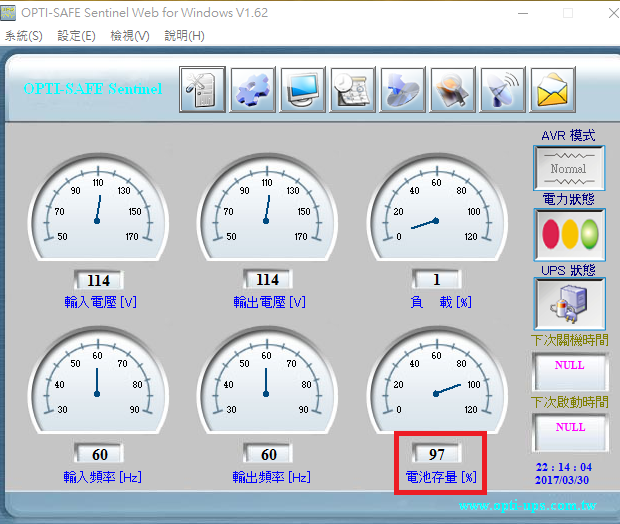Open the 設定(E) menu
620x524 pixels.
tap(76, 36)
